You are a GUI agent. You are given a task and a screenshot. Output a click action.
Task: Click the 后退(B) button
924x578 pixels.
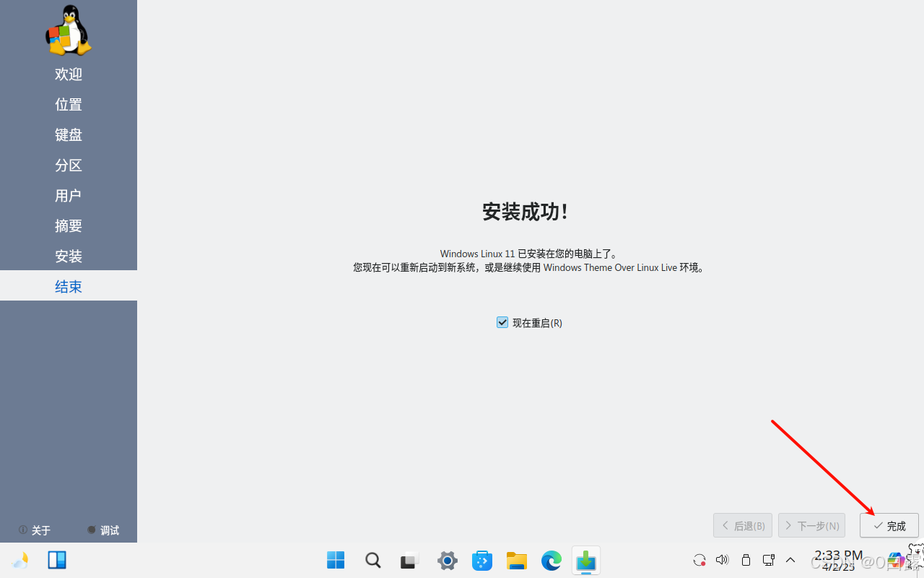point(743,525)
